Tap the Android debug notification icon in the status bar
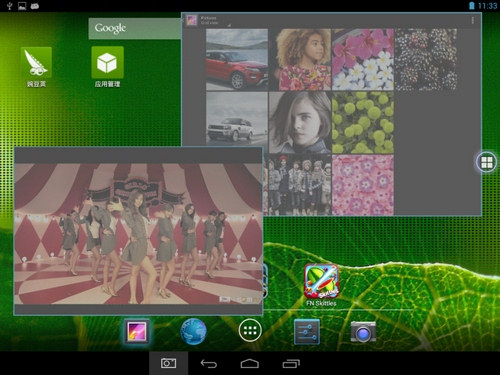The image size is (500, 375). click(35, 6)
